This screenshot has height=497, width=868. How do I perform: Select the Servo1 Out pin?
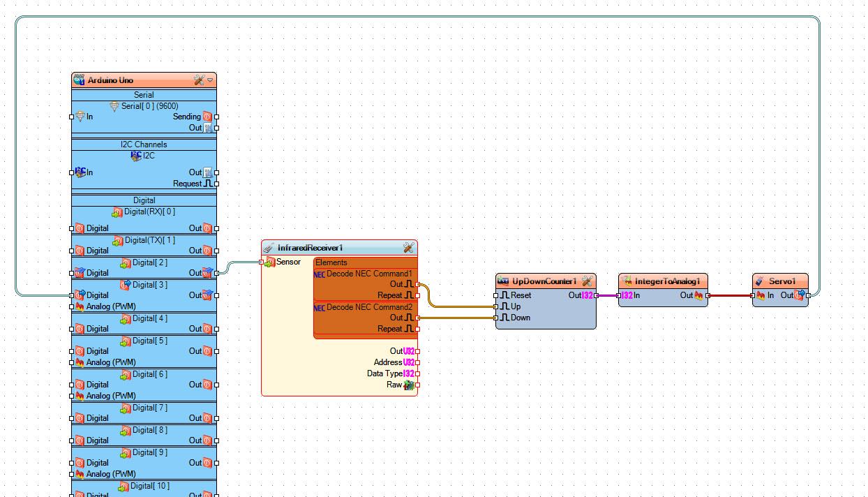pyautogui.click(x=808, y=295)
